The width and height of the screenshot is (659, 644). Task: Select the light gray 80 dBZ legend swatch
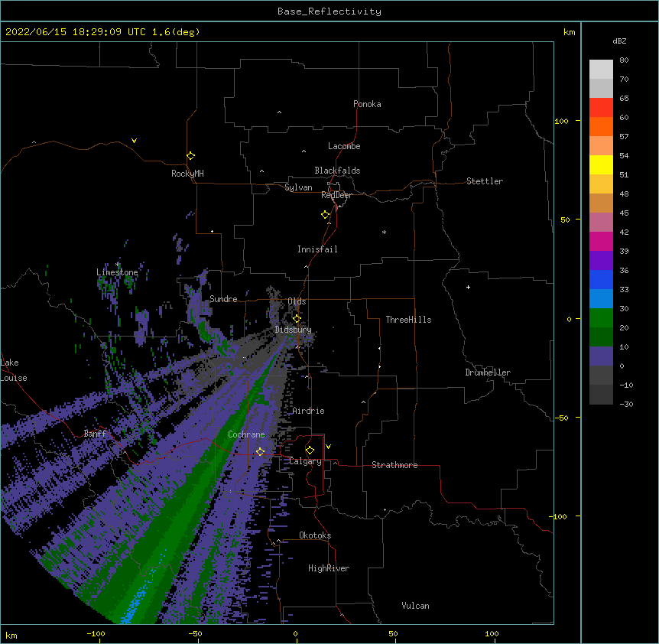coord(601,70)
